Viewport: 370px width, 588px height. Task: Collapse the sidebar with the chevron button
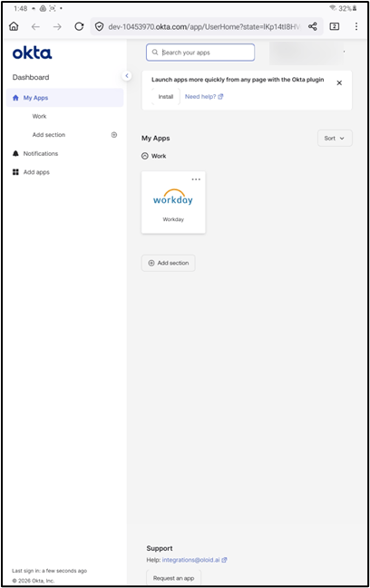(127, 76)
